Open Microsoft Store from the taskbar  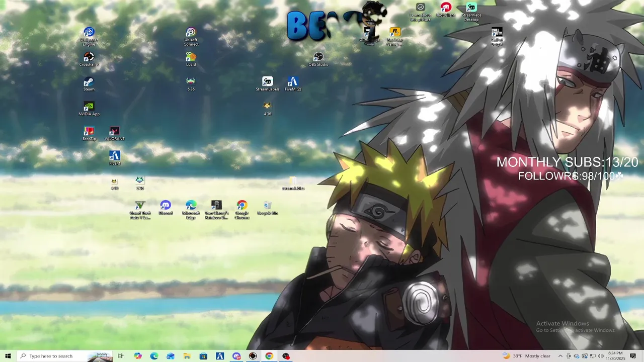click(x=203, y=356)
